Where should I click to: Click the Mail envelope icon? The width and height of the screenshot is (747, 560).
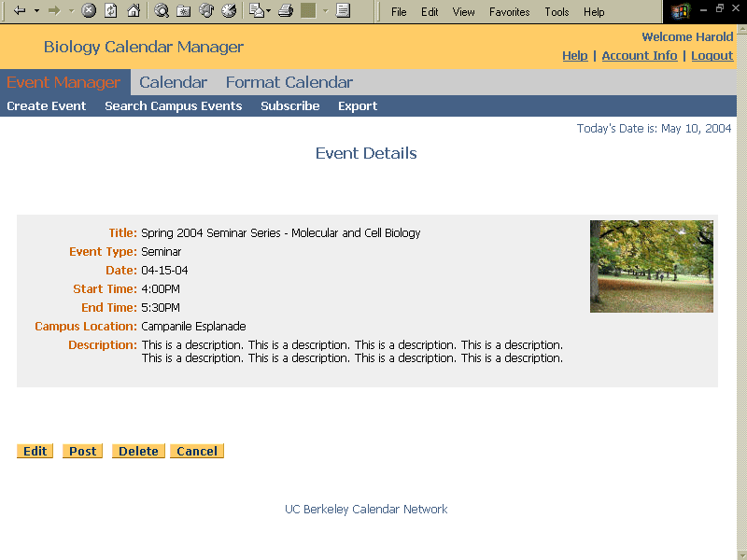(x=256, y=10)
